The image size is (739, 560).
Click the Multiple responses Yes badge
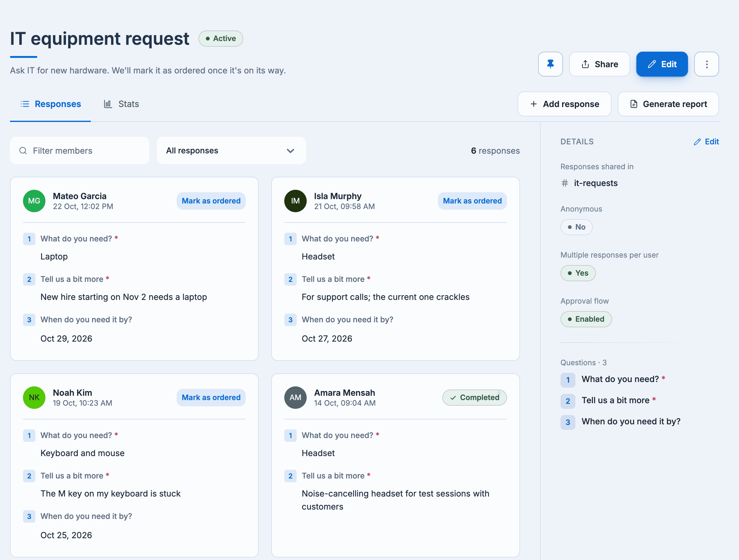point(578,273)
